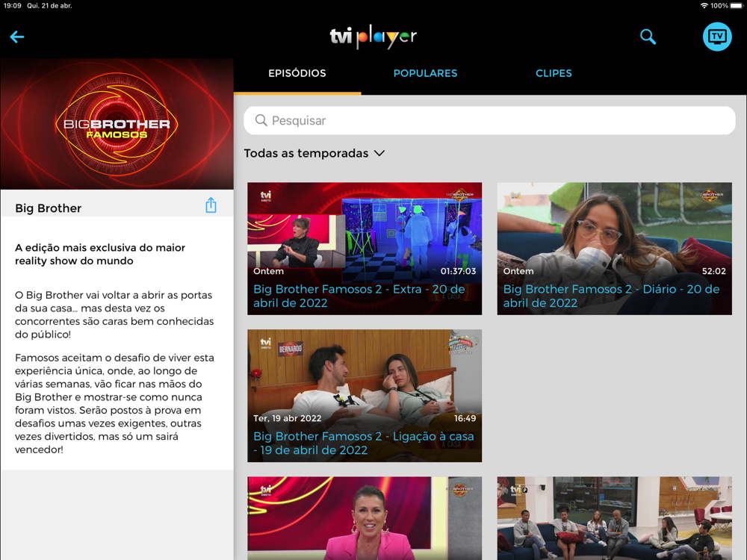This screenshot has height=560, width=747.
Task: Tap the Big Brother Famosos banner image
Action: click(117, 124)
